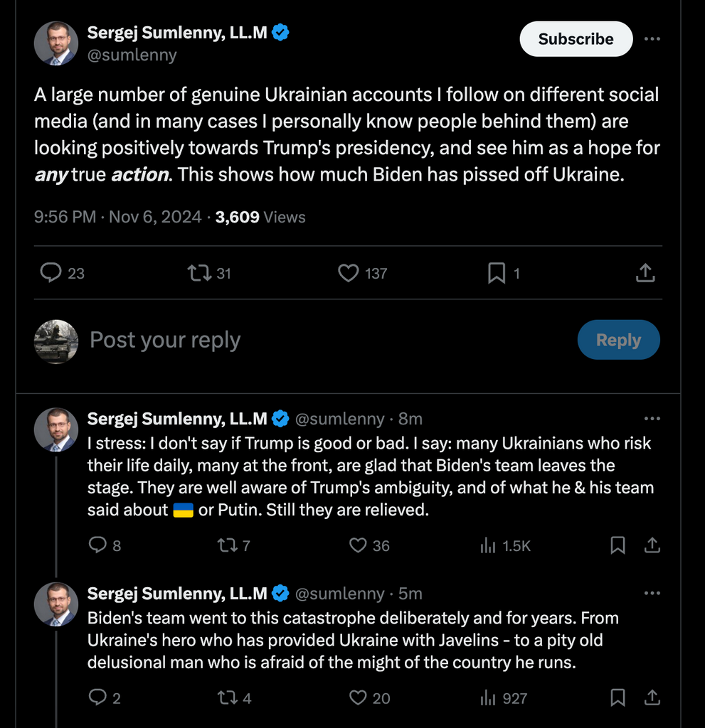This screenshot has height=728, width=705.
Task: Bookmark the 8m reply
Action: coord(617,545)
